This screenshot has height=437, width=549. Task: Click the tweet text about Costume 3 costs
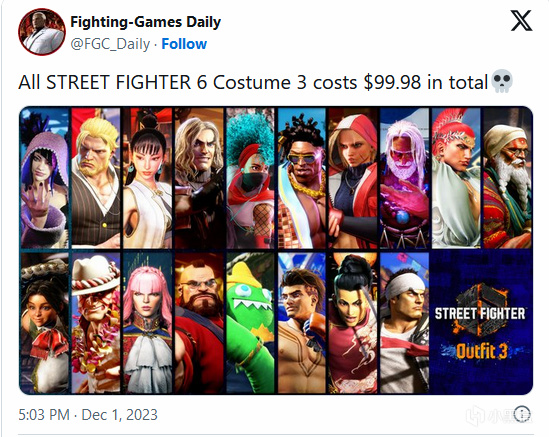click(253, 82)
